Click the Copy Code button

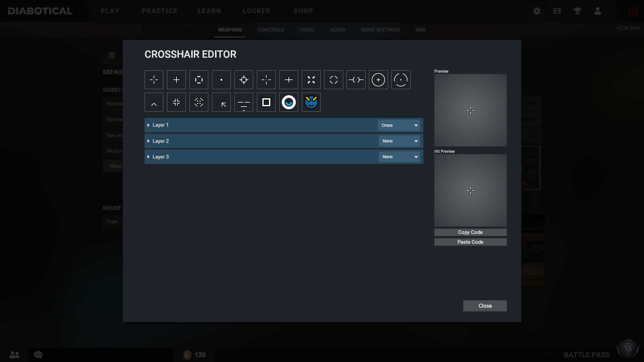[x=470, y=232]
